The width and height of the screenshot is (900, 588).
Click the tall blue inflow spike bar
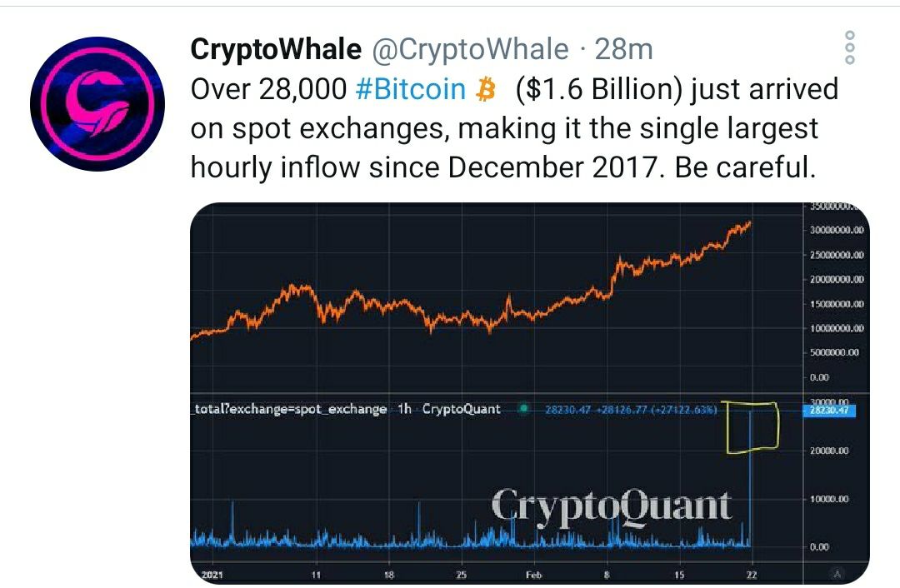pyautogui.click(x=751, y=475)
